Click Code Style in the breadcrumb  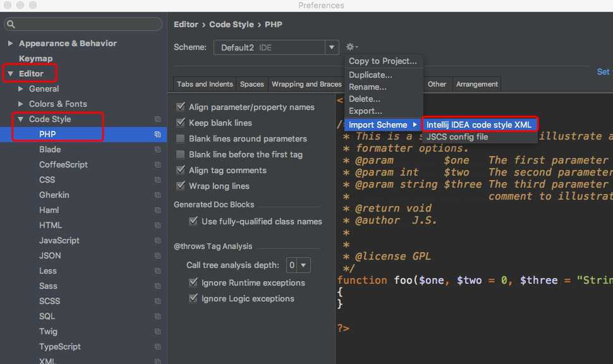tap(231, 24)
